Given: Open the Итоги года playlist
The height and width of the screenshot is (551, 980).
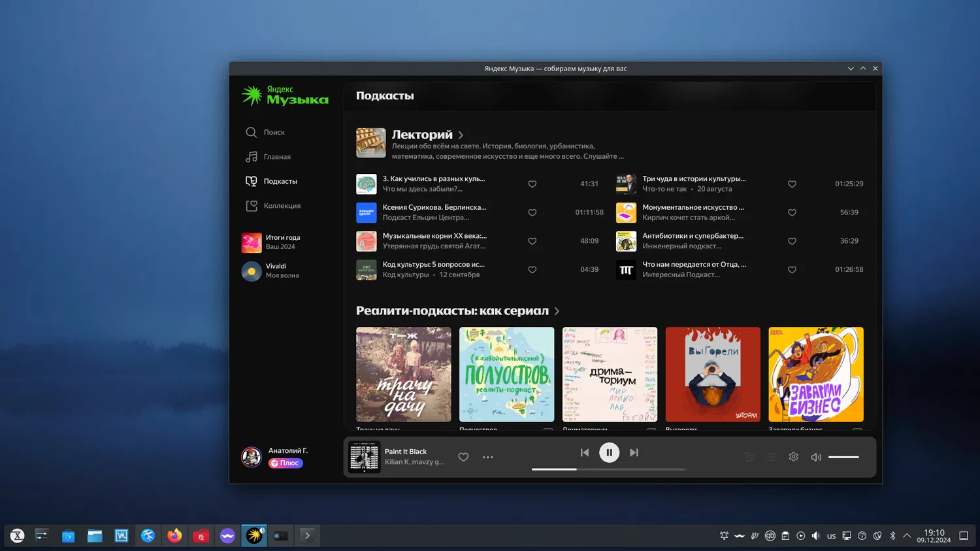Looking at the screenshot, I should (x=271, y=242).
